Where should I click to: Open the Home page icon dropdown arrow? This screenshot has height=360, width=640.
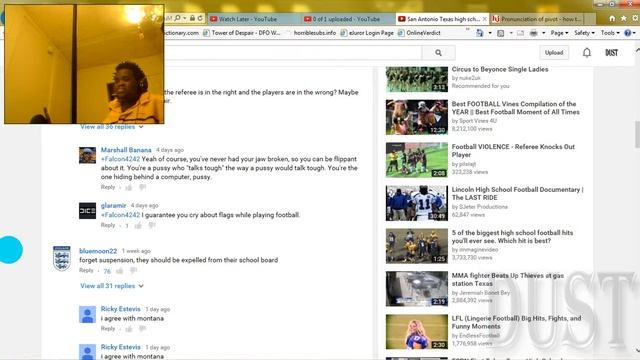pyautogui.click(x=490, y=33)
